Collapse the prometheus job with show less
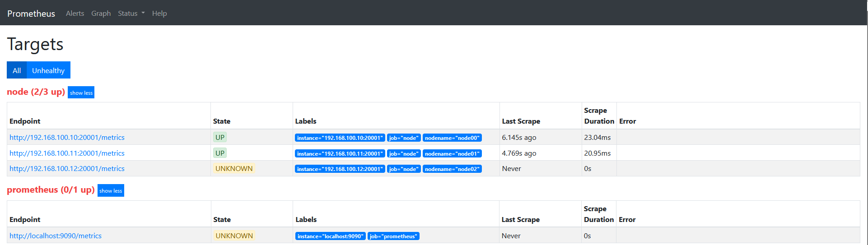 pos(111,190)
